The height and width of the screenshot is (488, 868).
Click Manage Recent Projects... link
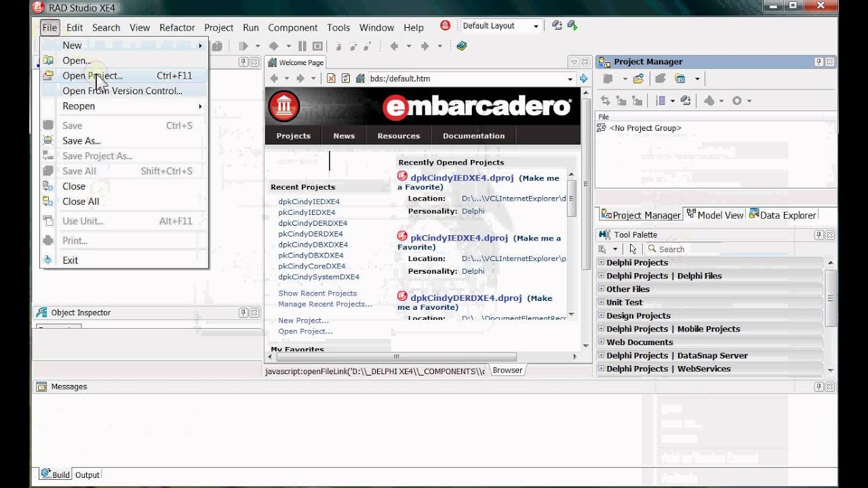(x=325, y=304)
